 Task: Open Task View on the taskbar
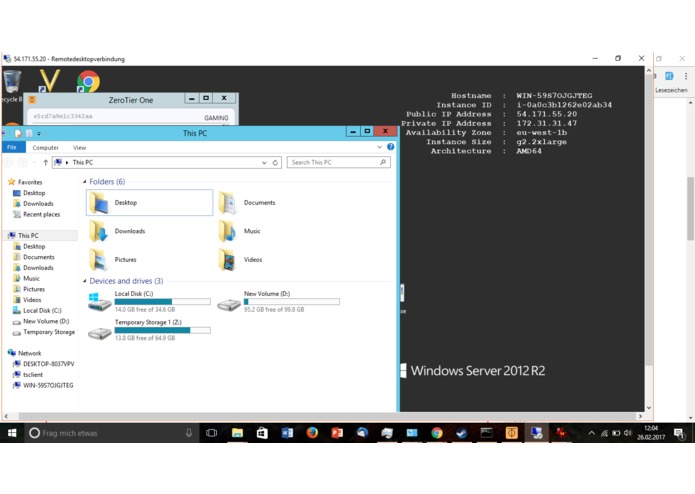coord(211,433)
